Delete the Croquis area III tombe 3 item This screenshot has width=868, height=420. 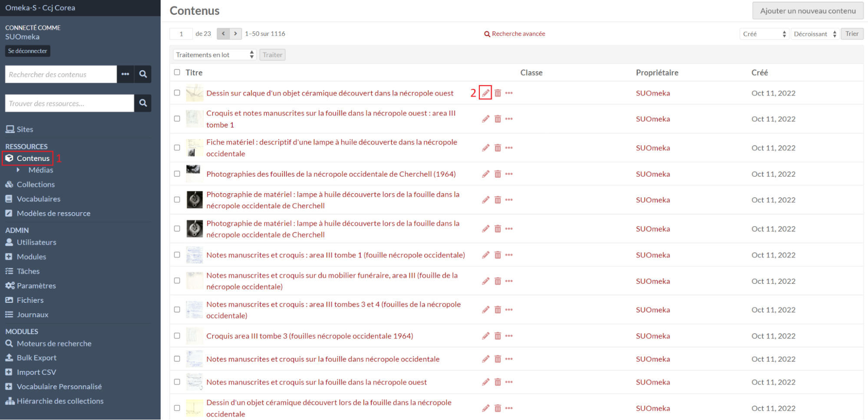coord(498,336)
